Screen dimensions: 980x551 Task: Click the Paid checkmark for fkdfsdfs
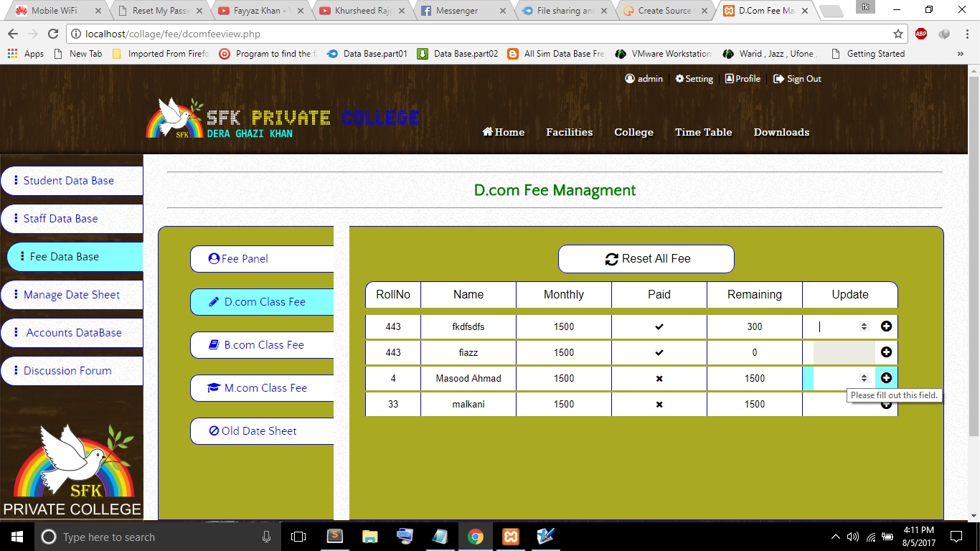(x=659, y=326)
